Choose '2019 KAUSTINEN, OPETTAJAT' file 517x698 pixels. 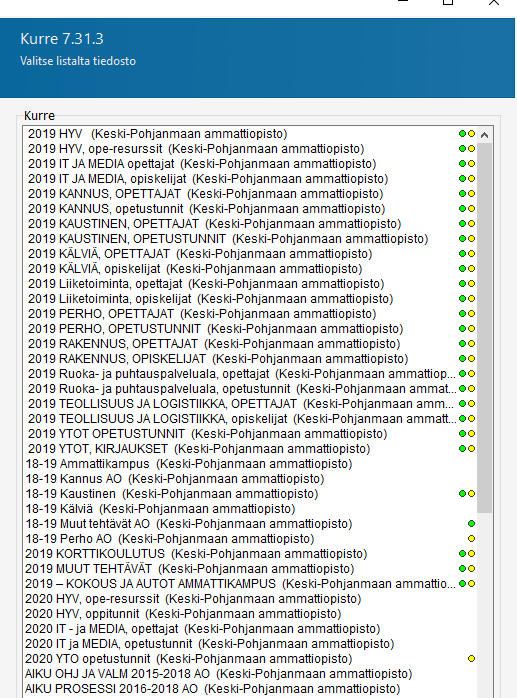[x=250, y=223]
